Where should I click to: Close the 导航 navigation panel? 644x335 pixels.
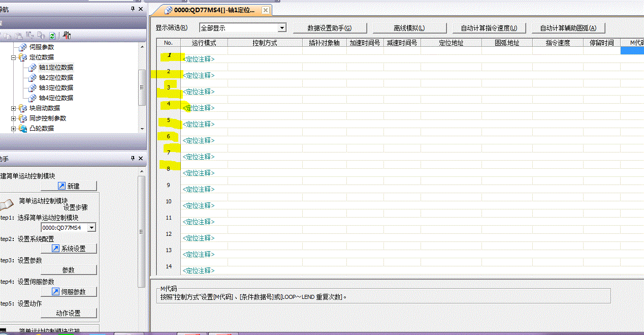[x=141, y=9]
